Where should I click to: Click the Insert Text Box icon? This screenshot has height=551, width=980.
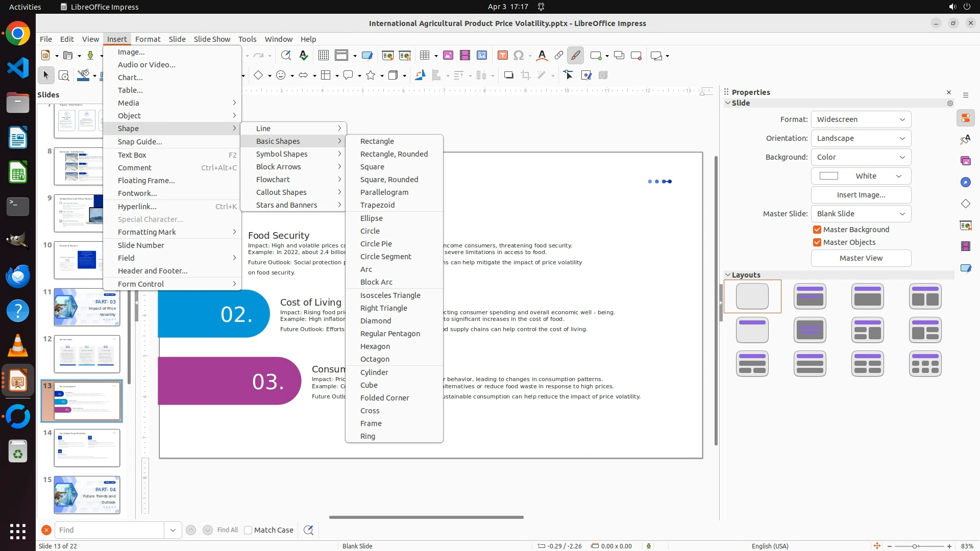tap(502, 56)
